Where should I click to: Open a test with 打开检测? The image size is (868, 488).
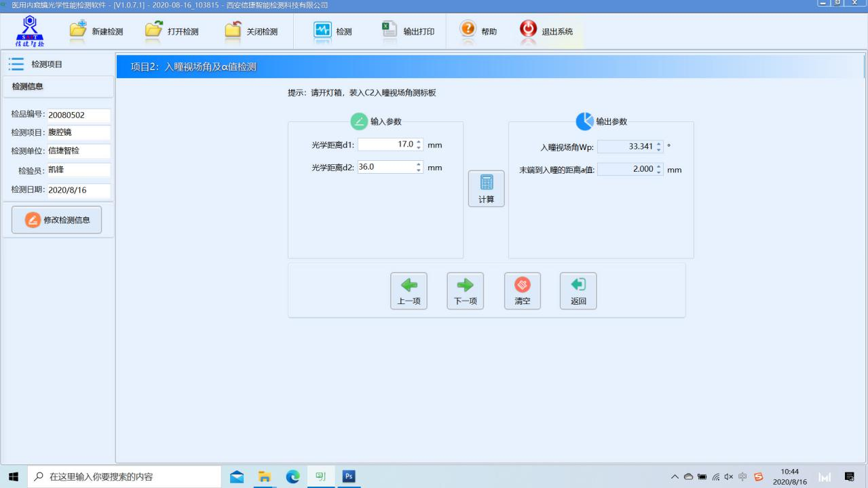tap(155, 31)
